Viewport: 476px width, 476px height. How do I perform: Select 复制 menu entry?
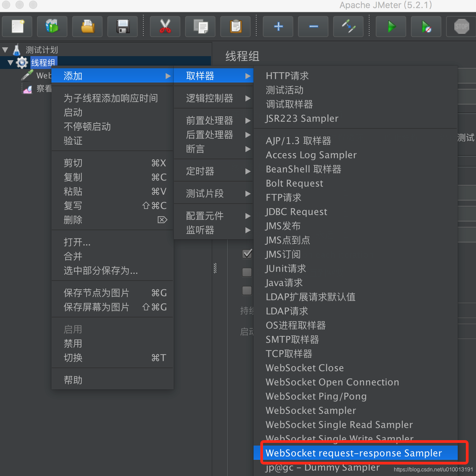point(113,177)
